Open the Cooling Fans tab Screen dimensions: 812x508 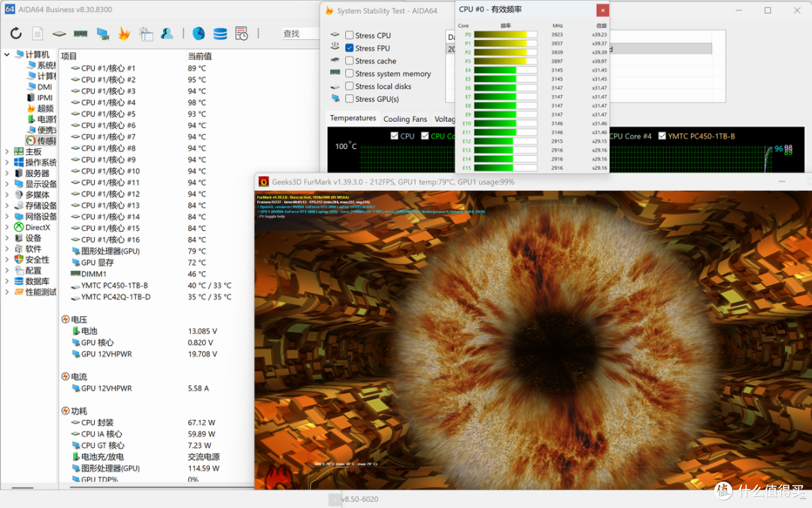coord(405,119)
